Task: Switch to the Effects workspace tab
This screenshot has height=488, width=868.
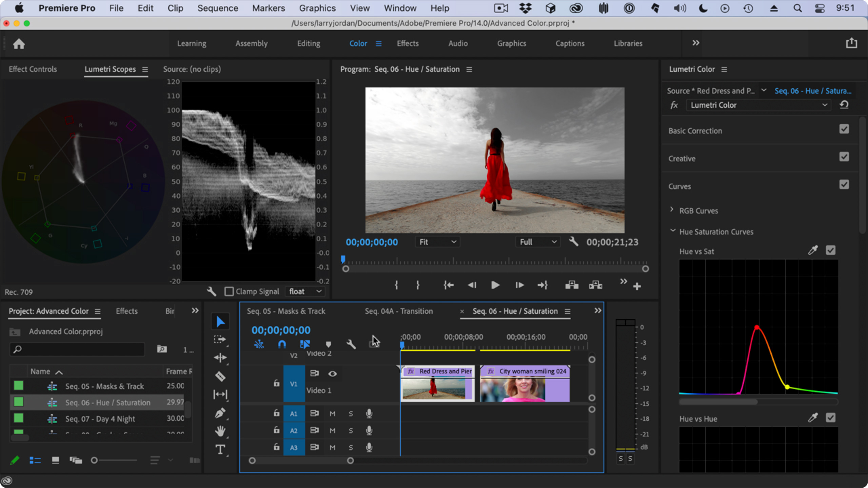Action: 408,43
